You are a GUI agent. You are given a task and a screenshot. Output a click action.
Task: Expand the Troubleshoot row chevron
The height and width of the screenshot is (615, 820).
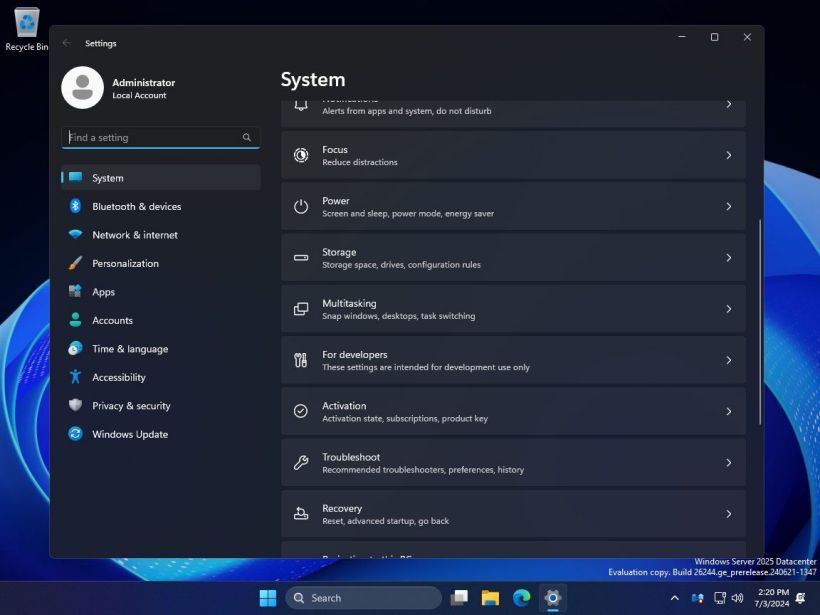(x=728, y=463)
